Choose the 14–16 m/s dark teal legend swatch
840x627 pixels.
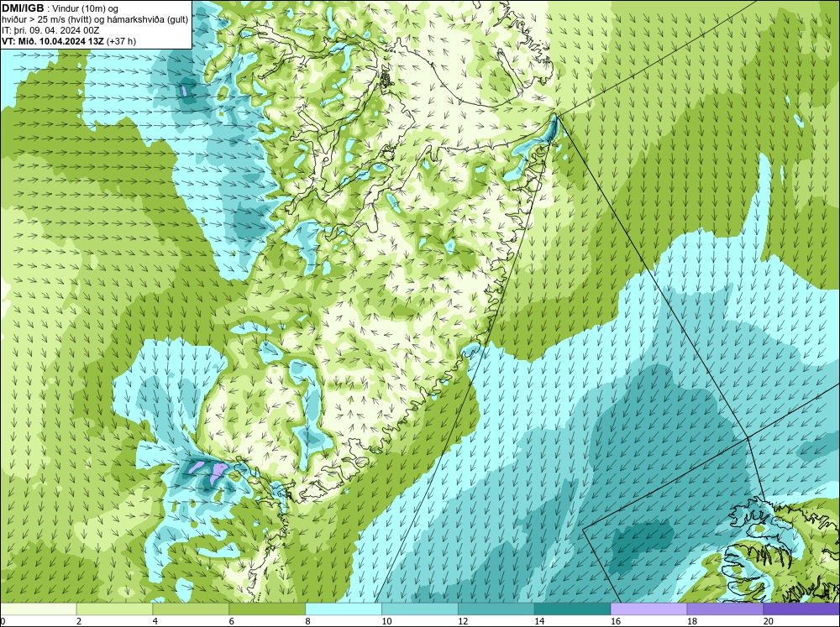tap(572, 609)
